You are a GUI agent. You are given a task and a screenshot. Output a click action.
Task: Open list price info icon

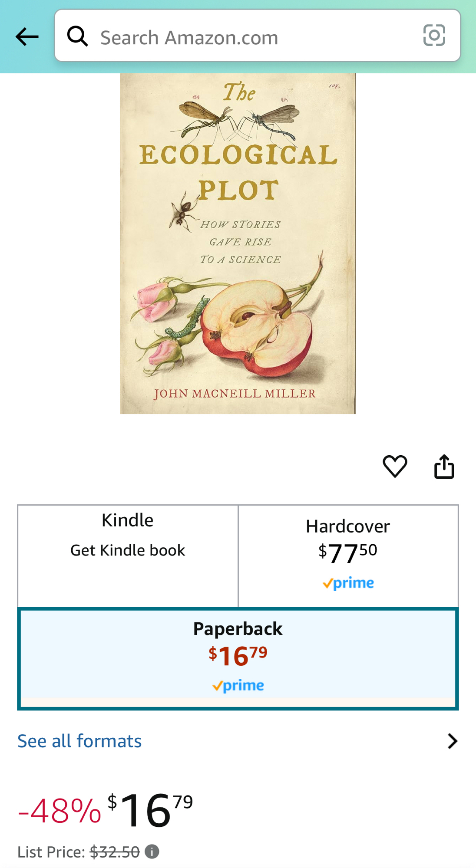point(152,852)
